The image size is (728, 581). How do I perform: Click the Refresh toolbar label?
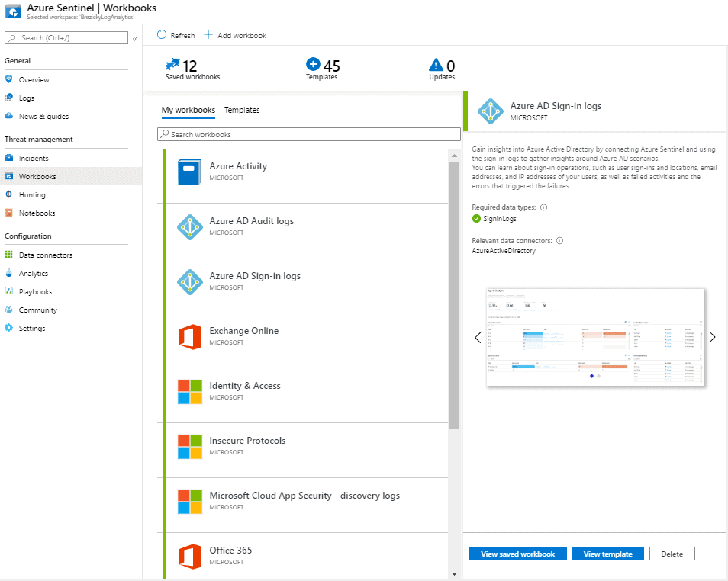182,35
